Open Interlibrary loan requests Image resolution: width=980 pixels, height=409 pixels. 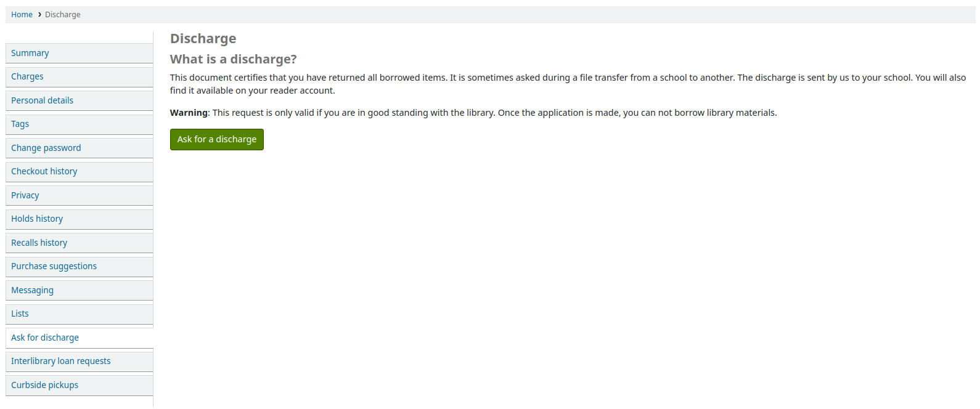(x=60, y=361)
